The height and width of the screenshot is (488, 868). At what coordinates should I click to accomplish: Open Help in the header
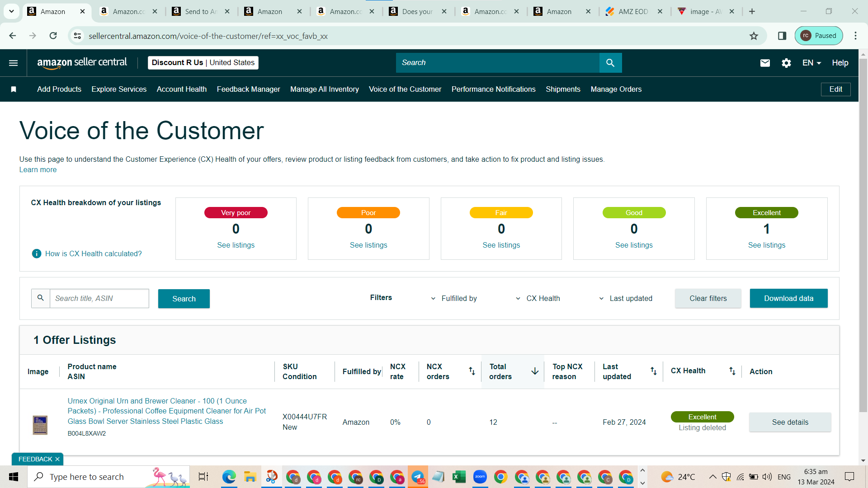point(840,63)
